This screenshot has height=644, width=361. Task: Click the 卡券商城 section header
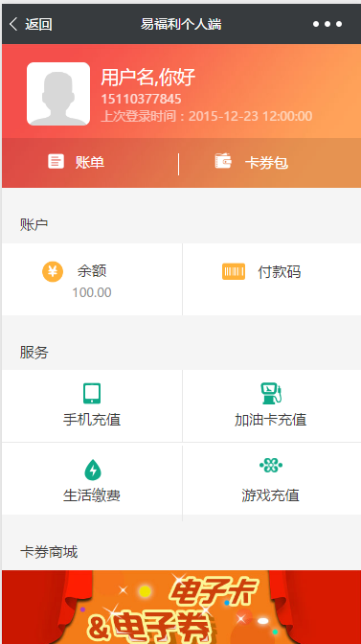(49, 552)
